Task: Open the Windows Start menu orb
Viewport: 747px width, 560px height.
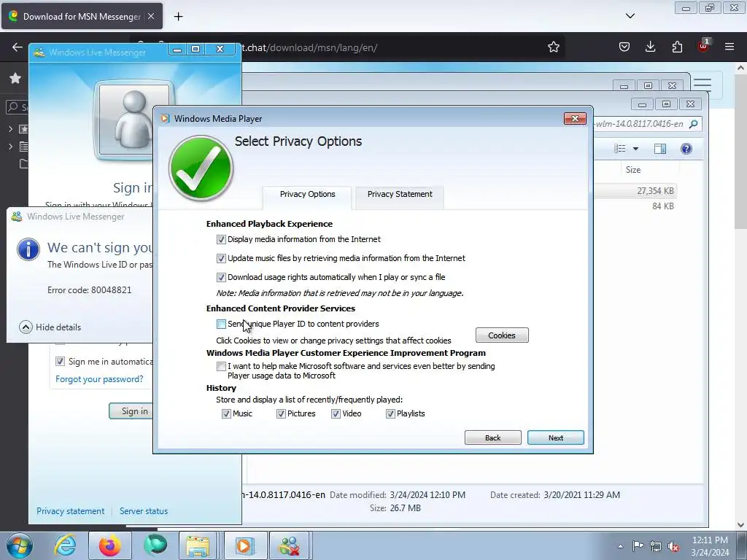Action: [x=20, y=545]
